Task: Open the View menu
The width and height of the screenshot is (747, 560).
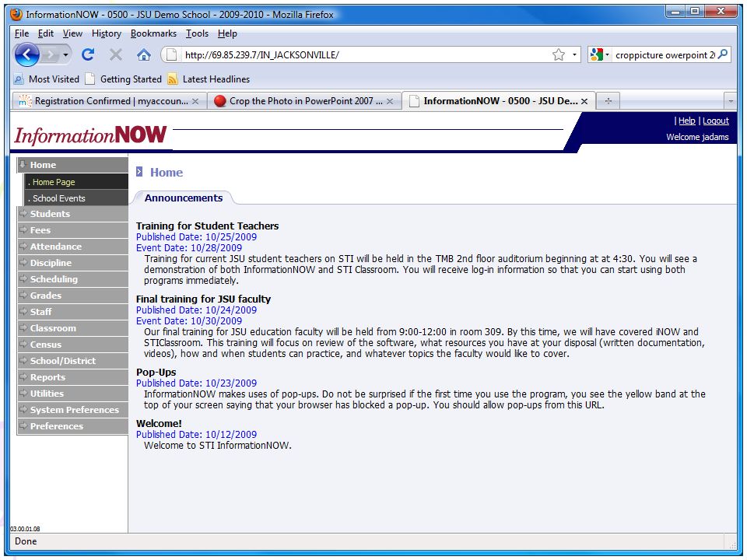Action: pos(72,33)
